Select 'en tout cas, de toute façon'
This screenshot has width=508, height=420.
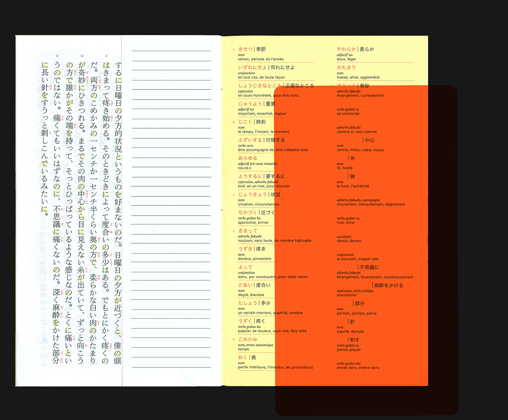(262, 77)
